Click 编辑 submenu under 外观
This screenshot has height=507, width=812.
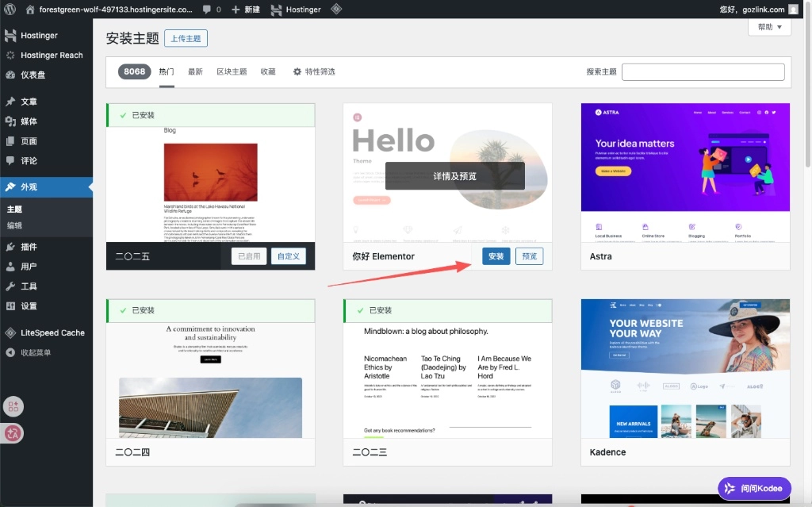(14, 225)
